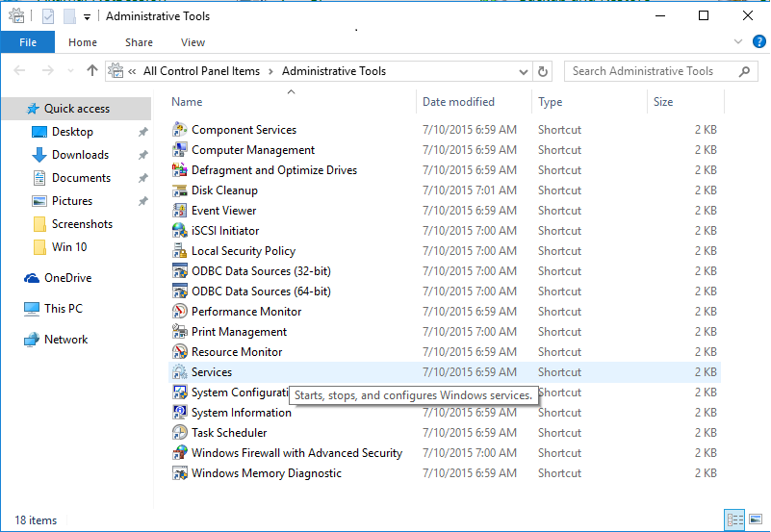Open the address bar history dropdown
This screenshot has width=771, height=532.
(x=524, y=72)
